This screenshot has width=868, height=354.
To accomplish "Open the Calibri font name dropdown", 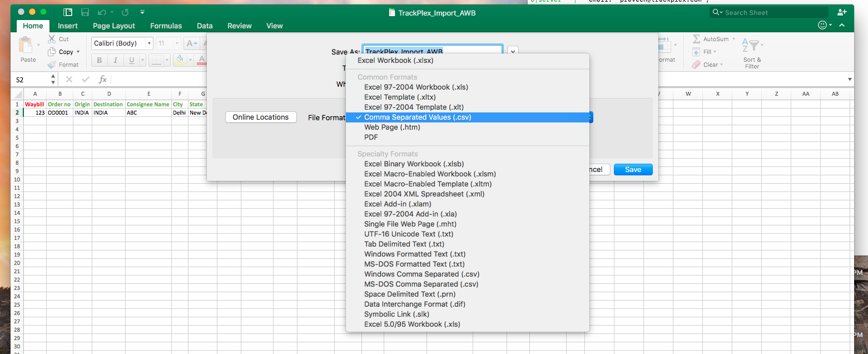I will click(149, 43).
